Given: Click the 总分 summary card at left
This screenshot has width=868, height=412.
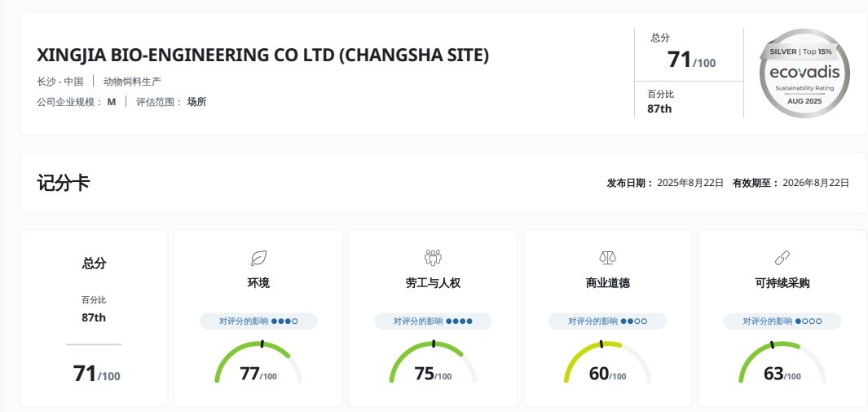Looking at the screenshot, I should (x=94, y=318).
